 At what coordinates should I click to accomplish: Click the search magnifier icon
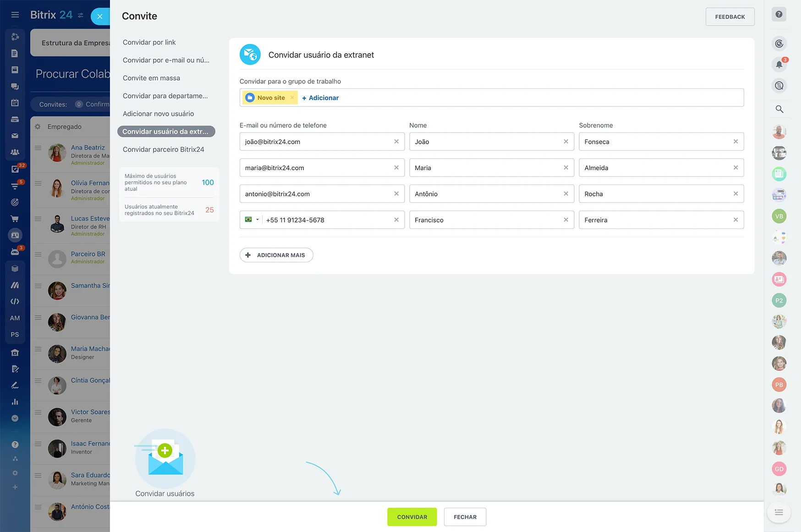click(779, 109)
